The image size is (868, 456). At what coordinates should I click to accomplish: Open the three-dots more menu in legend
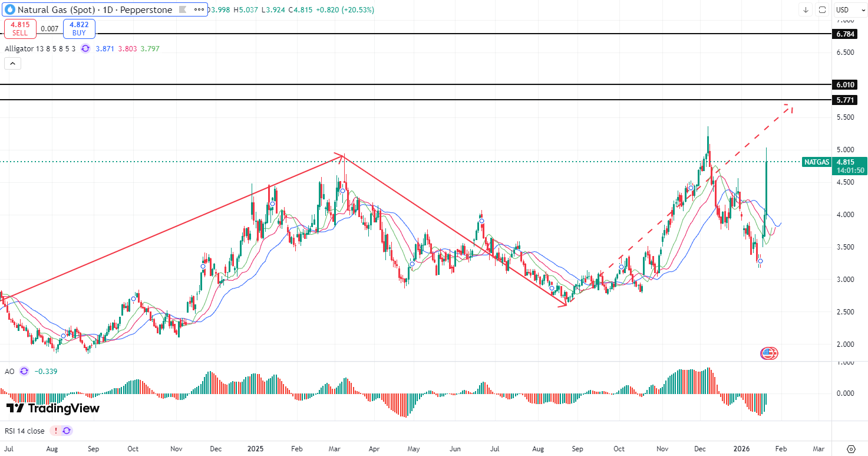(200, 10)
